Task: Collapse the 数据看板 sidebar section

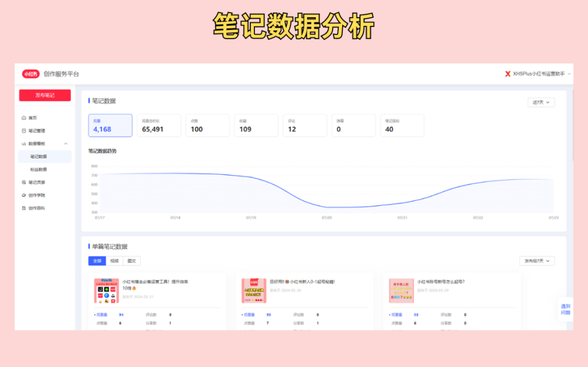Action: click(65, 144)
